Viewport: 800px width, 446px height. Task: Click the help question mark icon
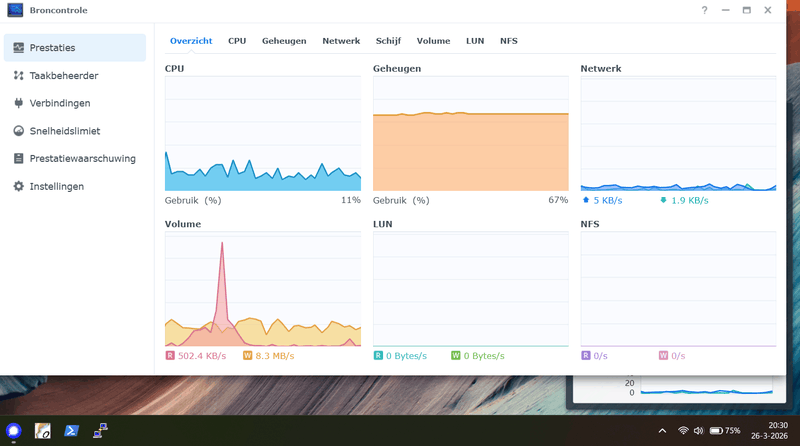(x=704, y=10)
